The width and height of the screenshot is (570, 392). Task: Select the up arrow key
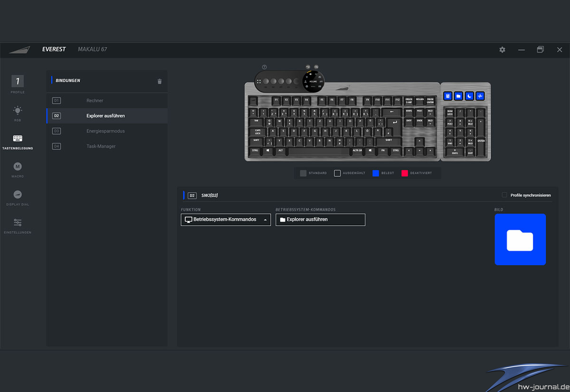[x=419, y=141]
